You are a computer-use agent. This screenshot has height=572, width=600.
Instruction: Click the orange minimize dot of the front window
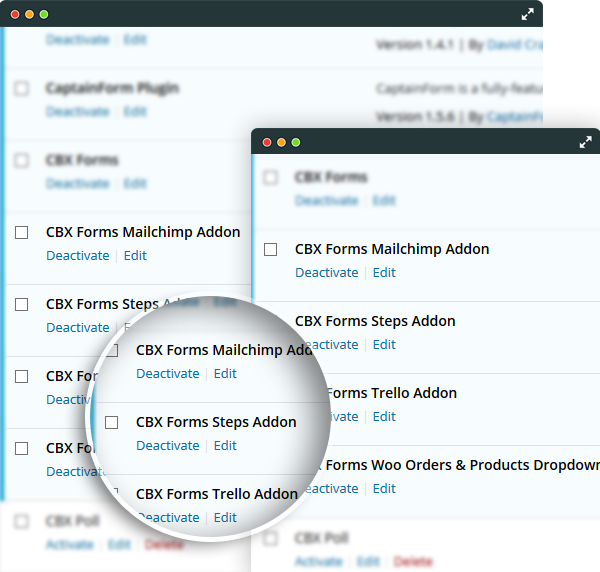coord(281,143)
